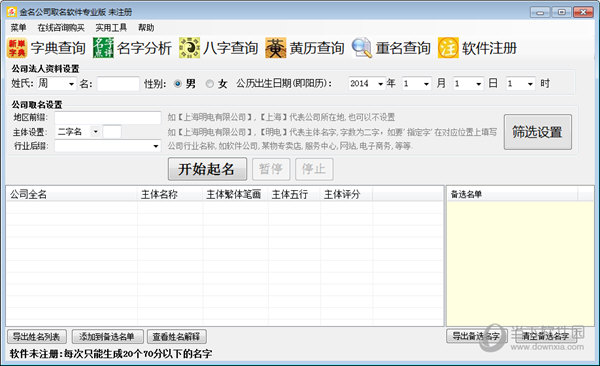Click the 八字查询 toolbar label
Screen dimensions: 600x366
230,48
